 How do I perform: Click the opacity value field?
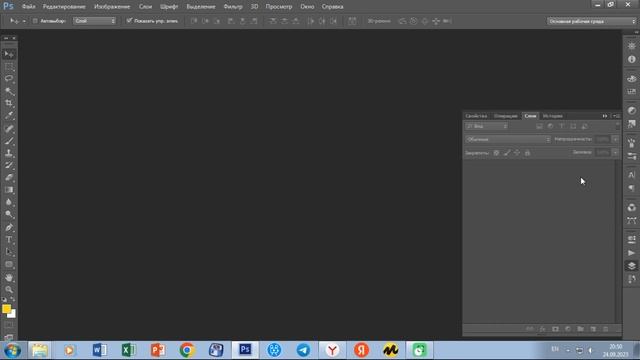pos(602,140)
